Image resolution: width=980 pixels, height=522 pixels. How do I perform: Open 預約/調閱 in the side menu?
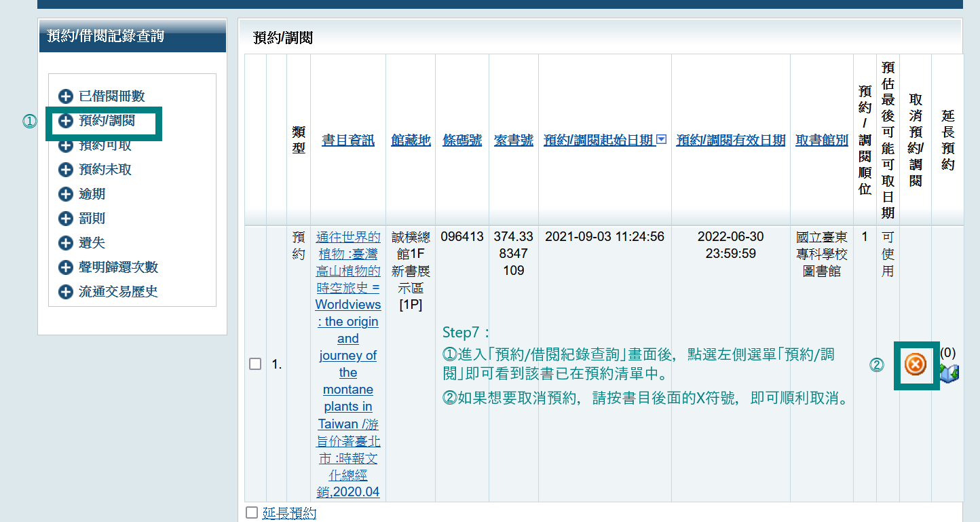tap(107, 121)
